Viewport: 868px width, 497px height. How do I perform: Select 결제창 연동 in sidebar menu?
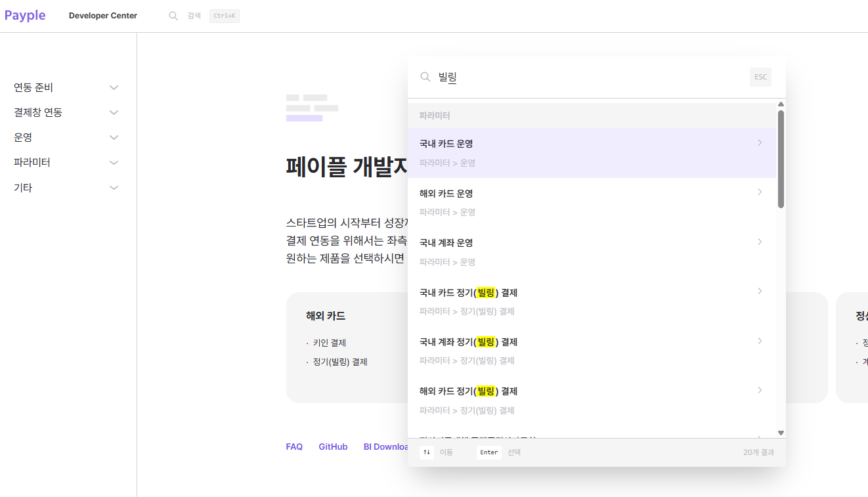click(x=38, y=112)
